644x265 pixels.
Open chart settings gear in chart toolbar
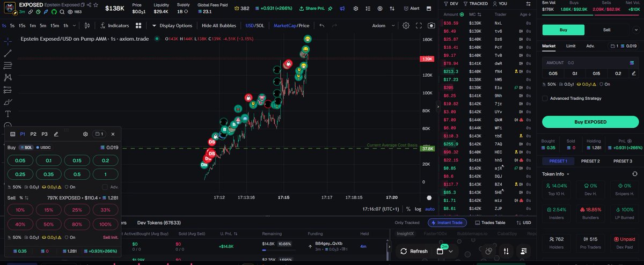pos(406,25)
